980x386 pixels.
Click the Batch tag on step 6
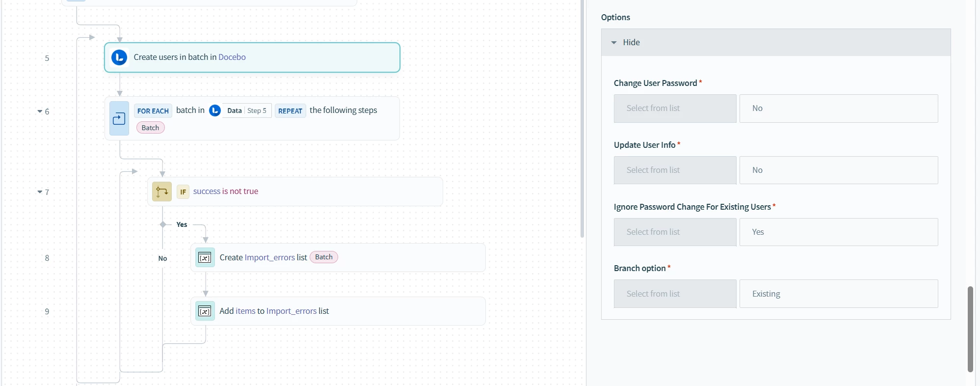pyautogui.click(x=150, y=128)
